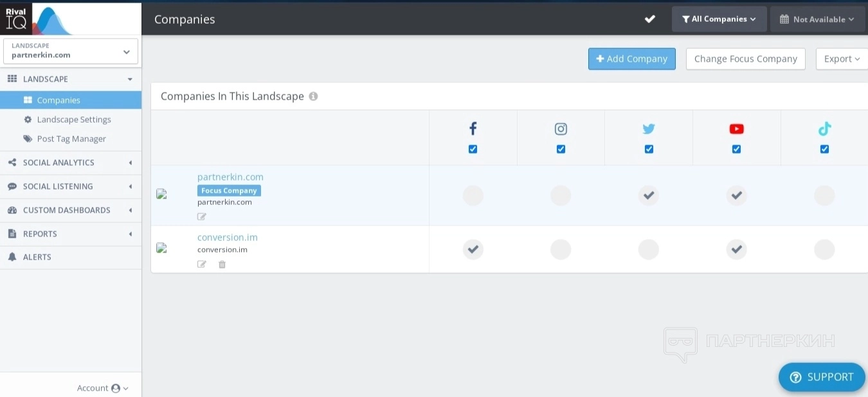Open the All Companies filter dropdown
Viewport: 868px width, 397px height.
tap(719, 19)
